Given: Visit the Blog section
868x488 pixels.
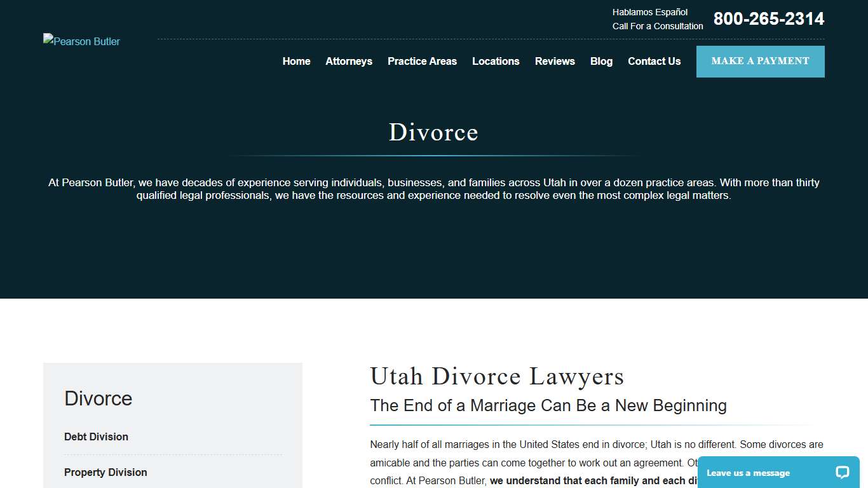Looking at the screenshot, I should (x=601, y=61).
